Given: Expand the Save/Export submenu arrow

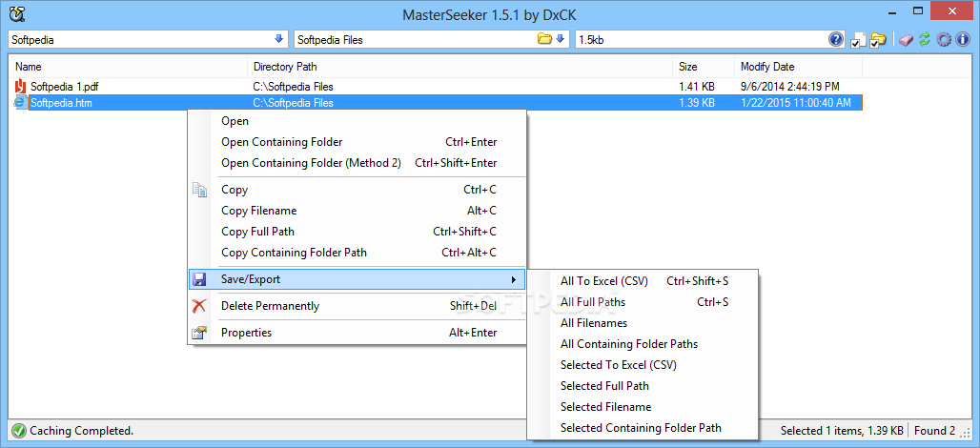Looking at the screenshot, I should pyautogui.click(x=514, y=279).
